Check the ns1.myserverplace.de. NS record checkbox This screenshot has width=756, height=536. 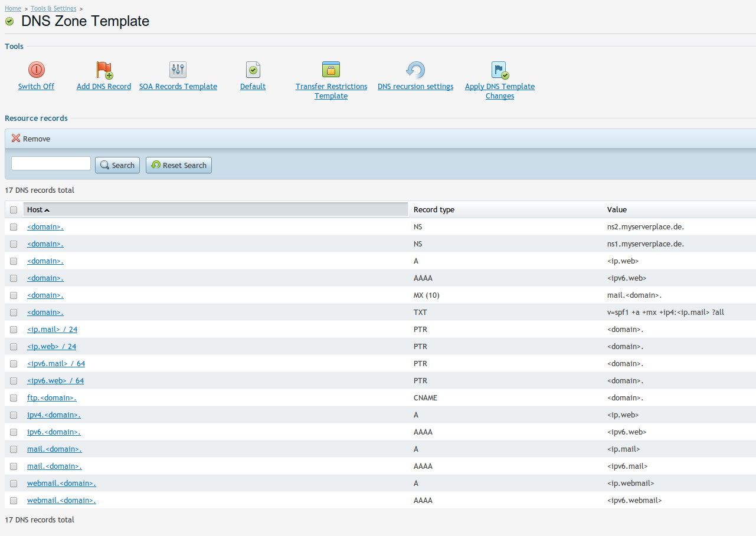pos(14,244)
